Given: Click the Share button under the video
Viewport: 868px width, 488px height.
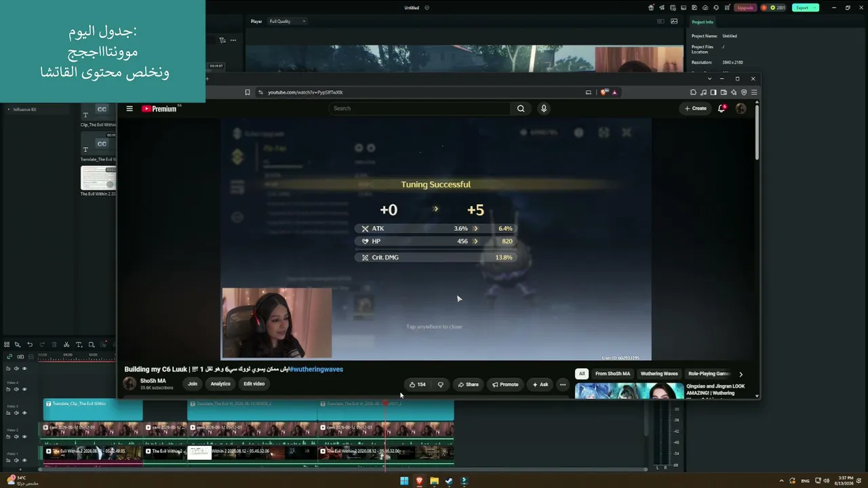Looking at the screenshot, I should 468,384.
